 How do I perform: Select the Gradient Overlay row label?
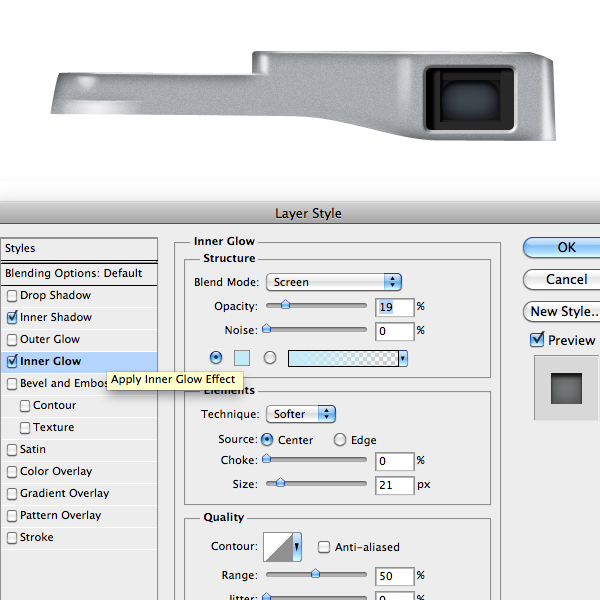click(x=65, y=493)
